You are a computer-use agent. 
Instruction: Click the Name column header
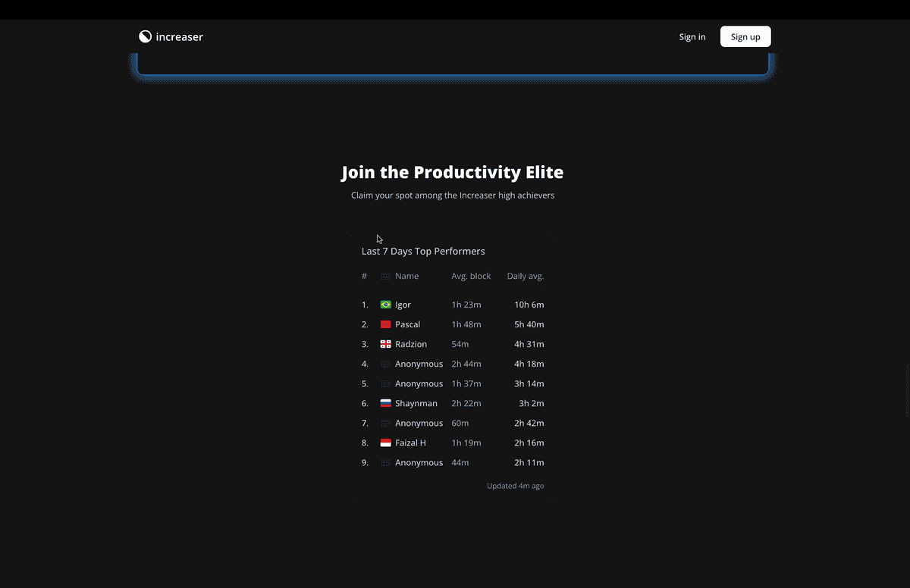[x=406, y=276]
